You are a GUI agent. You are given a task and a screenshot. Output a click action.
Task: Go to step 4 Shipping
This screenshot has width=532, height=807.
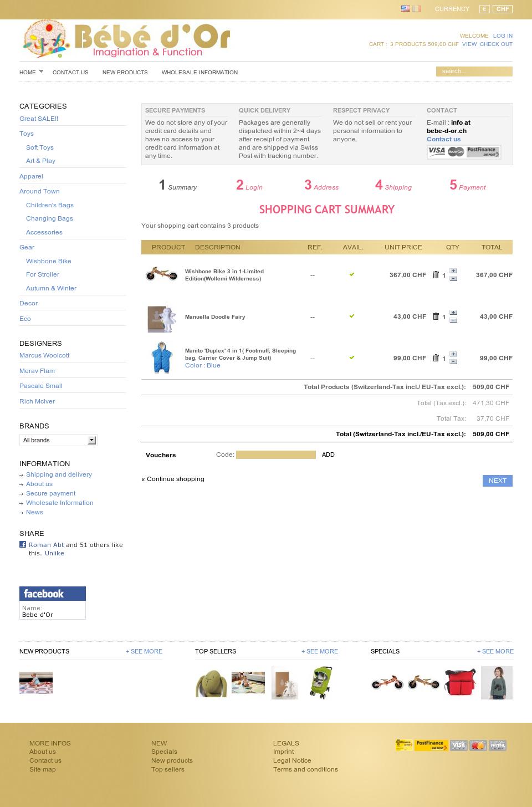393,185
